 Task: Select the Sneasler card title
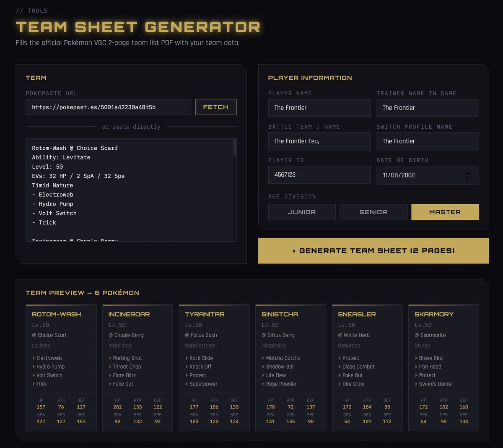pos(357,314)
